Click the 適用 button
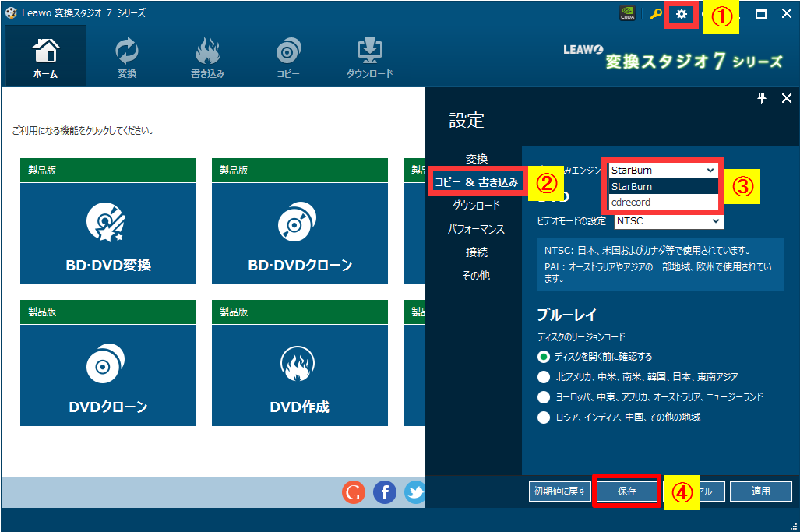Image resolution: width=800 pixels, height=532 pixels. point(760,491)
